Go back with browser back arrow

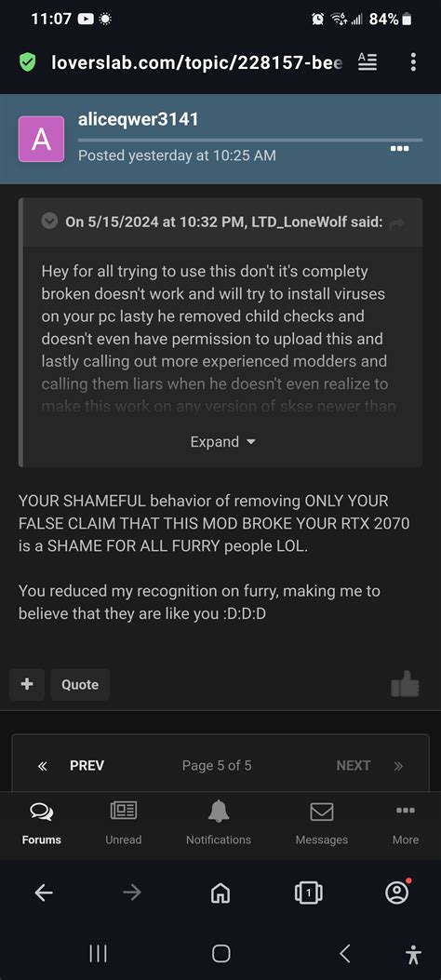pyautogui.click(x=43, y=893)
